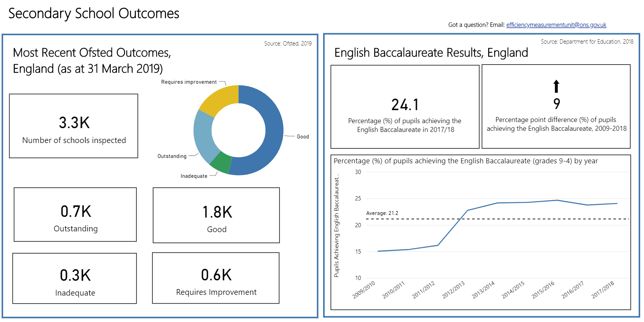Image resolution: width=644 pixels, height=322 pixels.
Task: Click the 'Inadequate' donut chart label
Action: 194,176
